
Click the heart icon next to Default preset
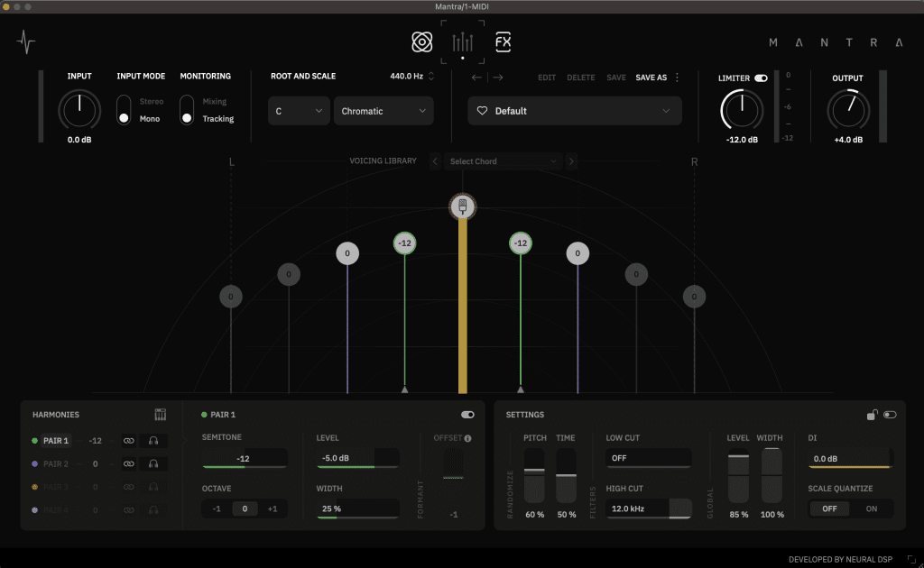click(x=483, y=110)
